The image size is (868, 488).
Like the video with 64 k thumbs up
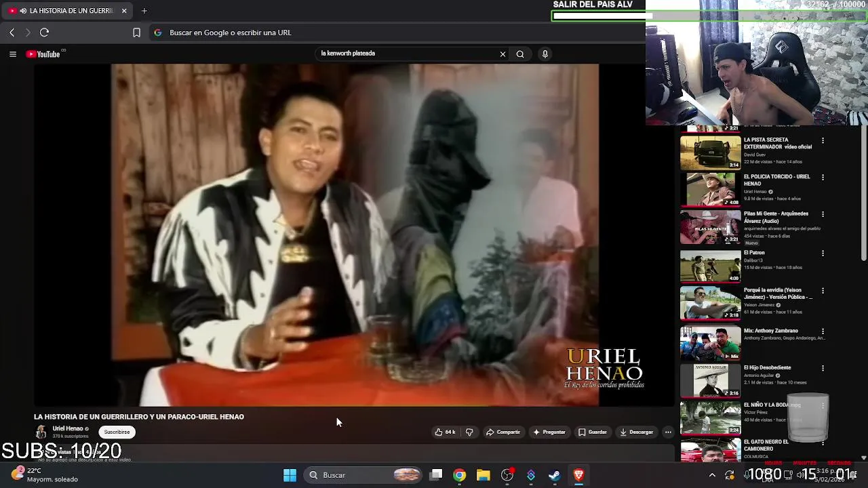(x=445, y=432)
